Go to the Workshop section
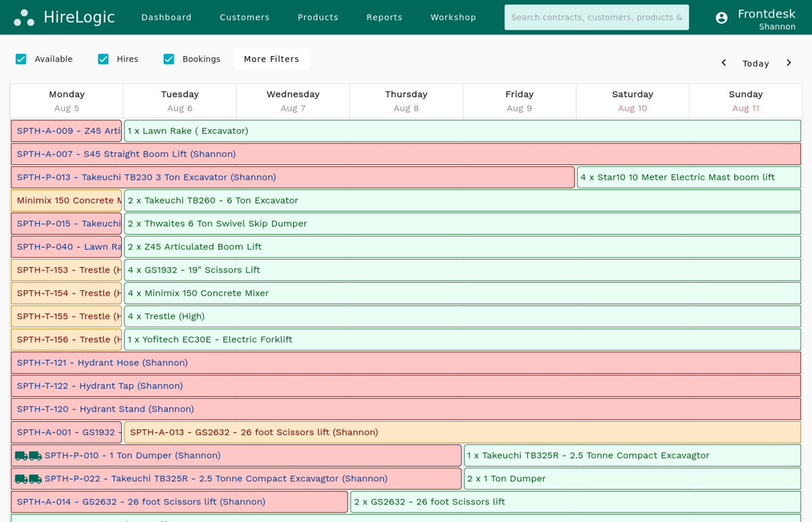Screen dimensions: 812x522 453,17
